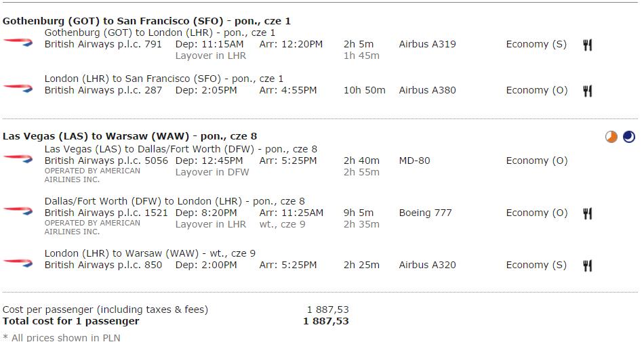Screen dimensions: 644x342
Task: Click the orange long layover indicator icon
Action: pyautogui.click(x=611, y=137)
